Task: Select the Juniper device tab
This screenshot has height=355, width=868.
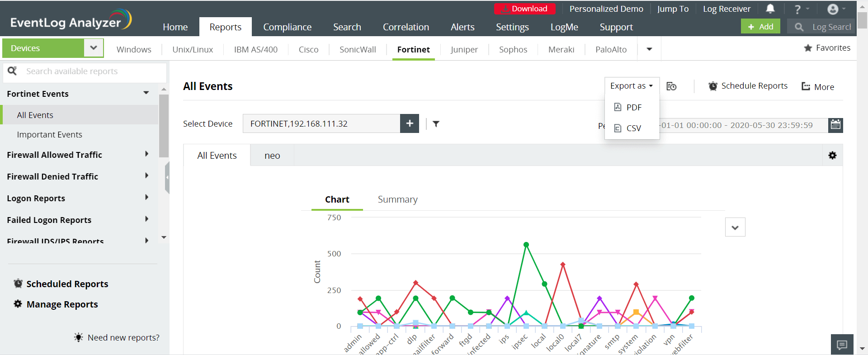Action: pyautogui.click(x=464, y=50)
